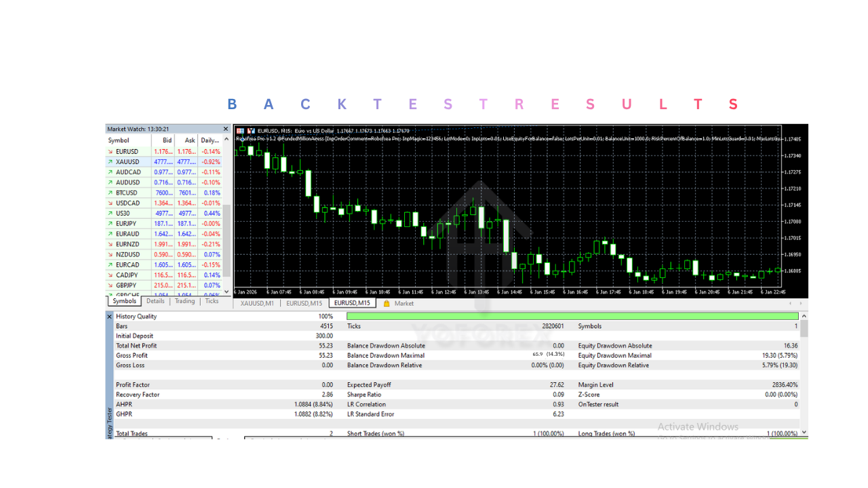The image size is (868, 488).
Task: Click the down-trend arrow next to GBPJPY
Action: (x=111, y=285)
